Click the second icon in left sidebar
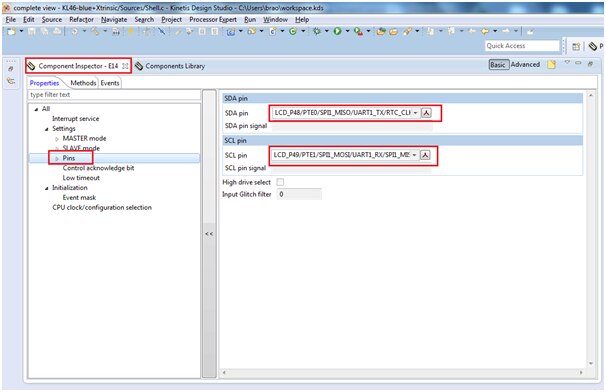Image resolution: width=606 pixels, height=392 pixels. pyautogui.click(x=11, y=81)
